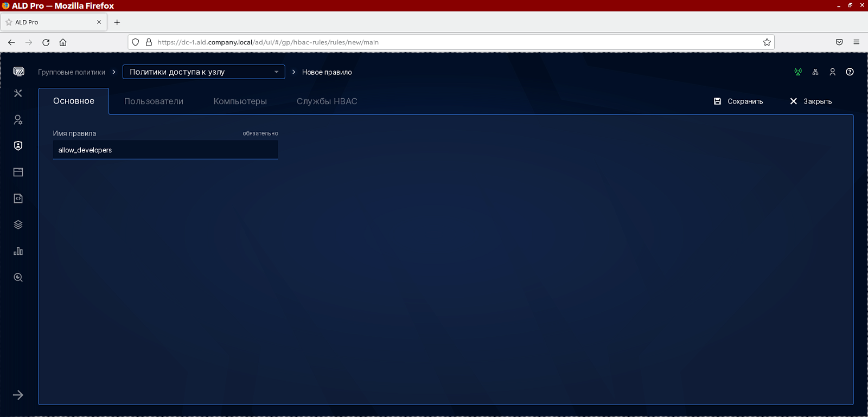Go back with browser back arrow
The height and width of the screenshot is (417, 868).
click(x=11, y=42)
